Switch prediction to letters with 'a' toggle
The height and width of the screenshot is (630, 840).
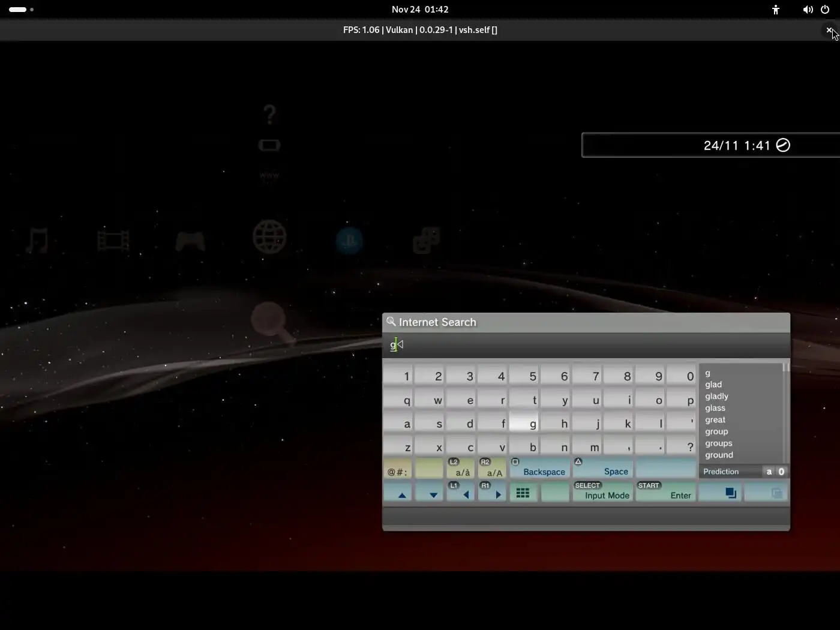769,472
